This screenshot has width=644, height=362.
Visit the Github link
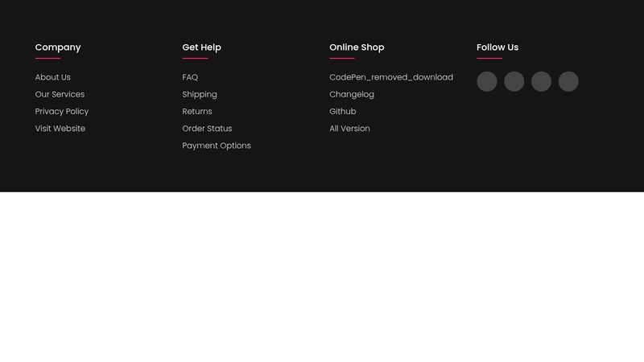[343, 112]
